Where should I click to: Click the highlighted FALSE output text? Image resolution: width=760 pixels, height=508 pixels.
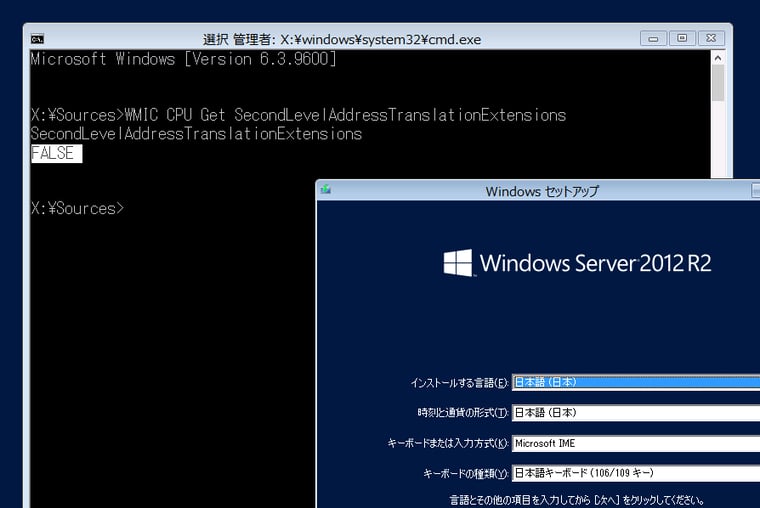(56, 153)
